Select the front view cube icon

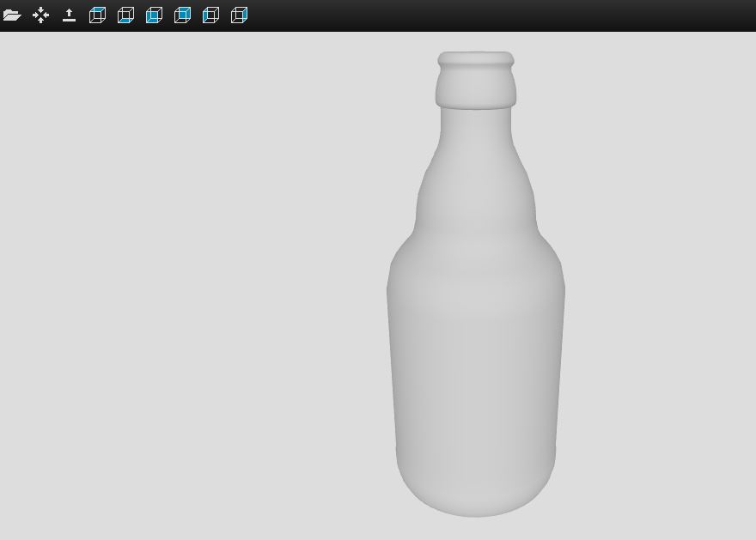coord(154,15)
